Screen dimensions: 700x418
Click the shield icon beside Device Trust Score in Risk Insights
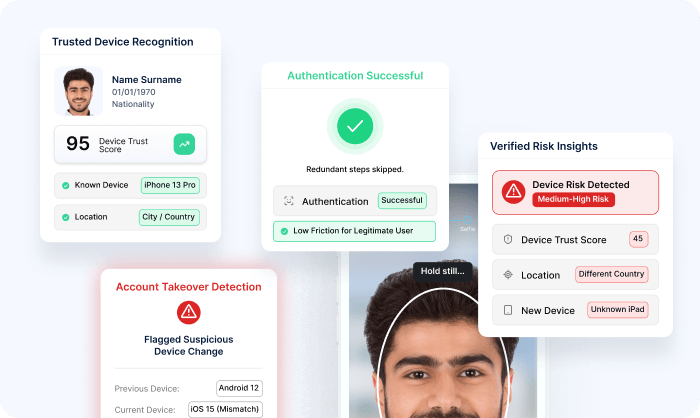(508, 239)
